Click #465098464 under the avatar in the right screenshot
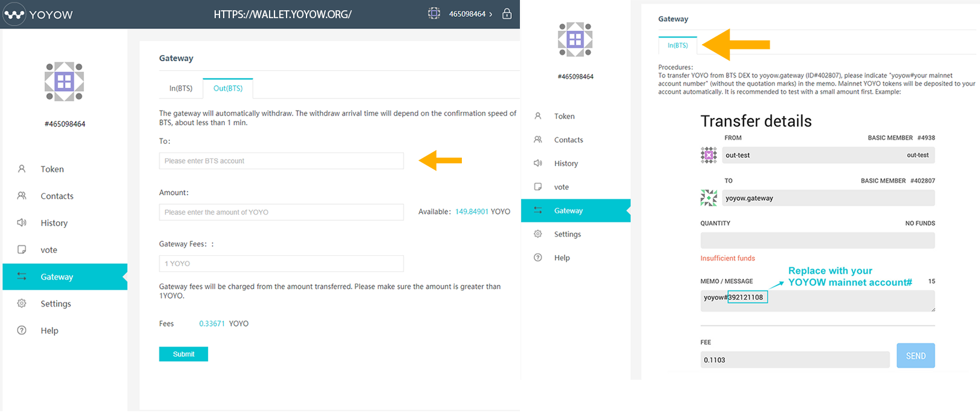 click(x=576, y=77)
